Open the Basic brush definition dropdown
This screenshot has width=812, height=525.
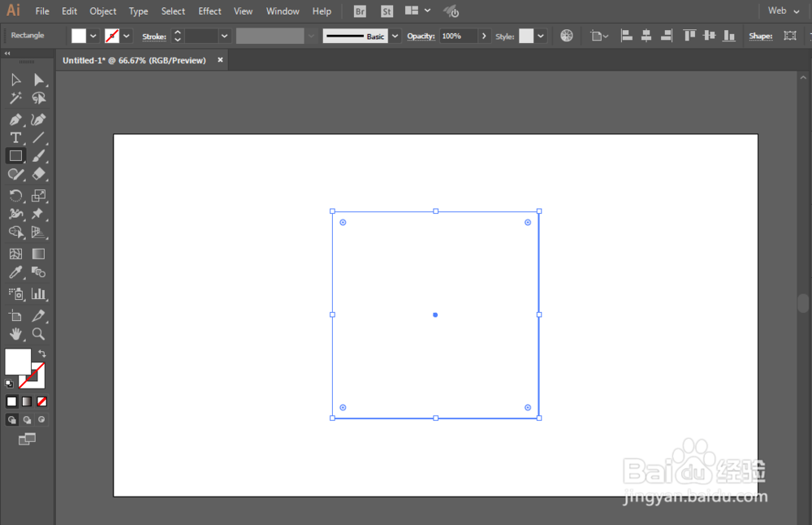(395, 37)
